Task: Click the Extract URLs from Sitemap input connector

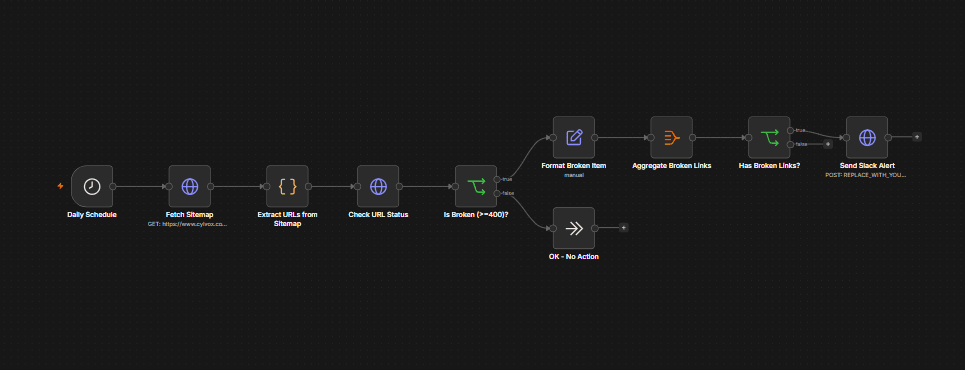Action: point(266,186)
